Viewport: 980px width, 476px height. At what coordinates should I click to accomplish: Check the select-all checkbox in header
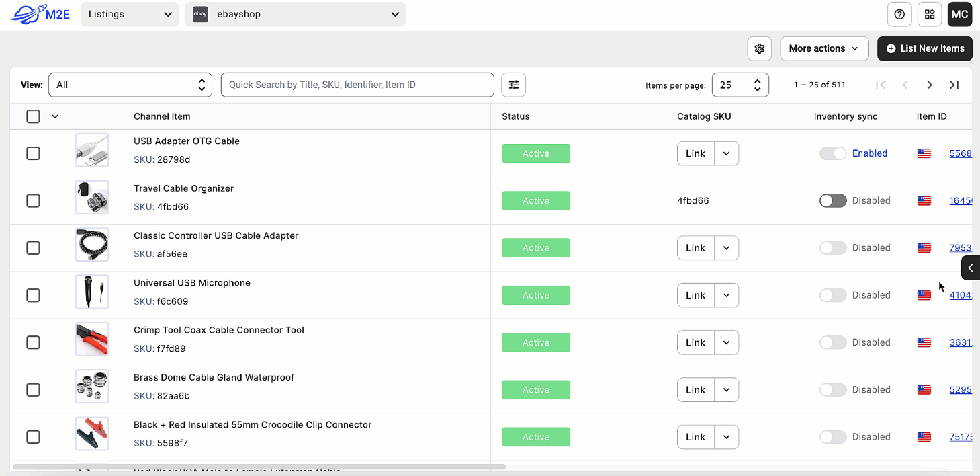coord(33,116)
